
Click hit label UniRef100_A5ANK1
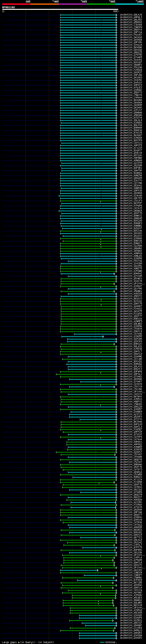131,291
